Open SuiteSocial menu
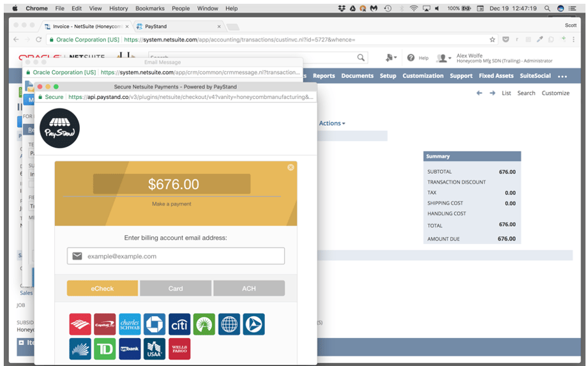The image size is (588, 366). pos(535,76)
